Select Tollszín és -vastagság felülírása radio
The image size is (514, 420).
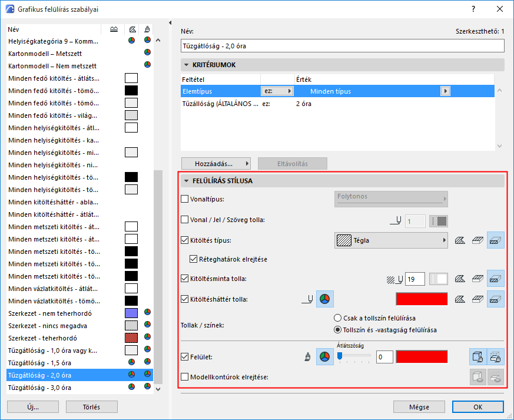(x=337, y=330)
